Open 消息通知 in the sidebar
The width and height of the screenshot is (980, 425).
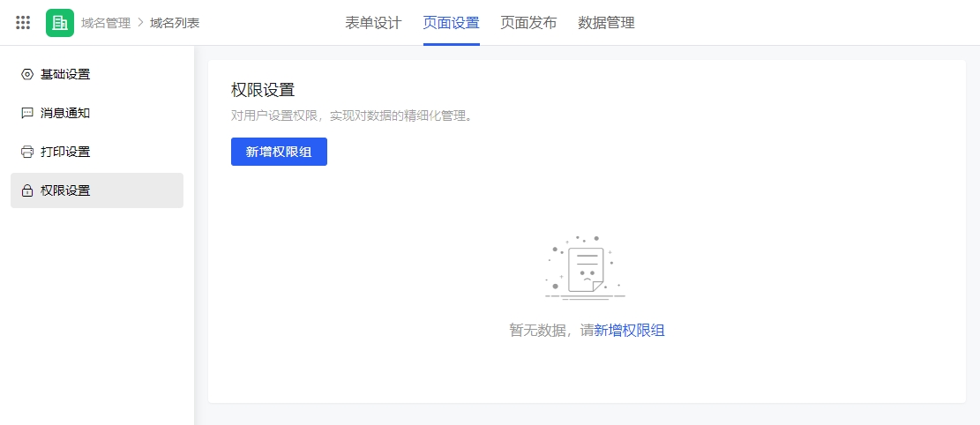click(x=97, y=113)
